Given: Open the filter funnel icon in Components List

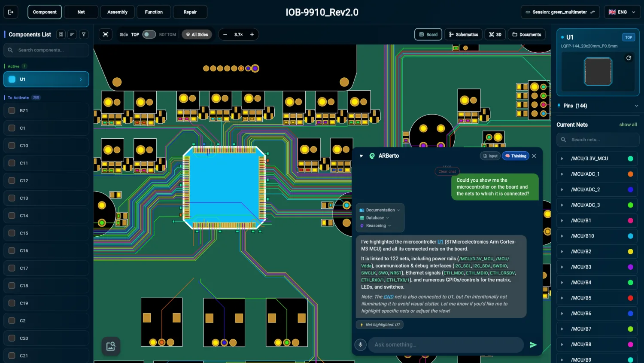Looking at the screenshot, I should pyautogui.click(x=84, y=34).
